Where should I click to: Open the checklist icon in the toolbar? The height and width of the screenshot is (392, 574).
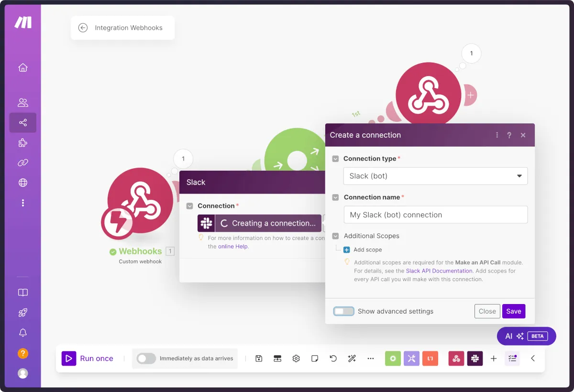click(512, 359)
